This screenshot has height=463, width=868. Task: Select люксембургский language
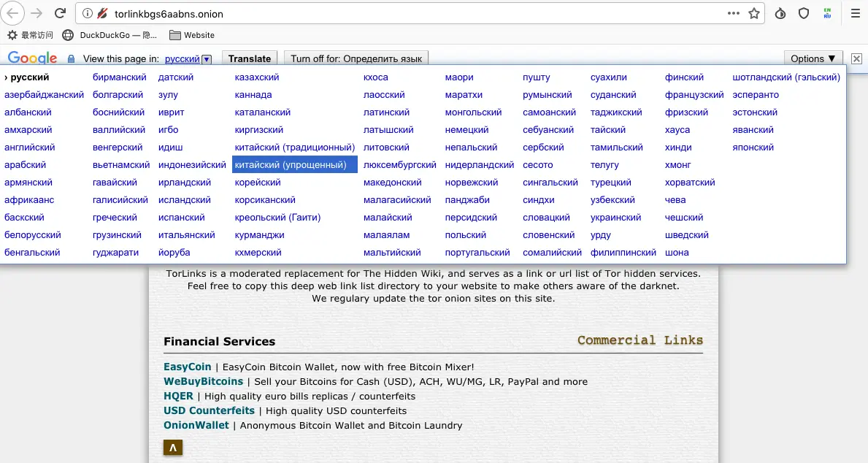399,164
